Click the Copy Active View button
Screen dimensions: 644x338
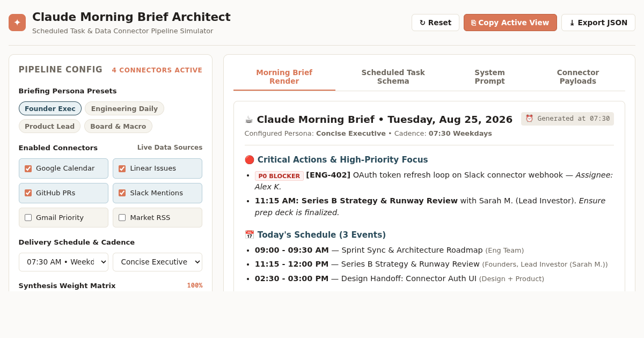[510, 23]
